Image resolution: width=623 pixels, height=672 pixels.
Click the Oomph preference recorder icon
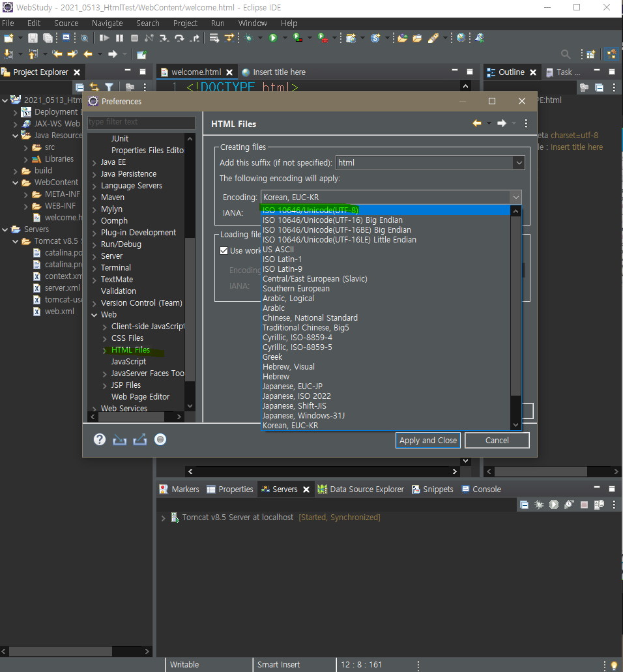click(x=160, y=439)
